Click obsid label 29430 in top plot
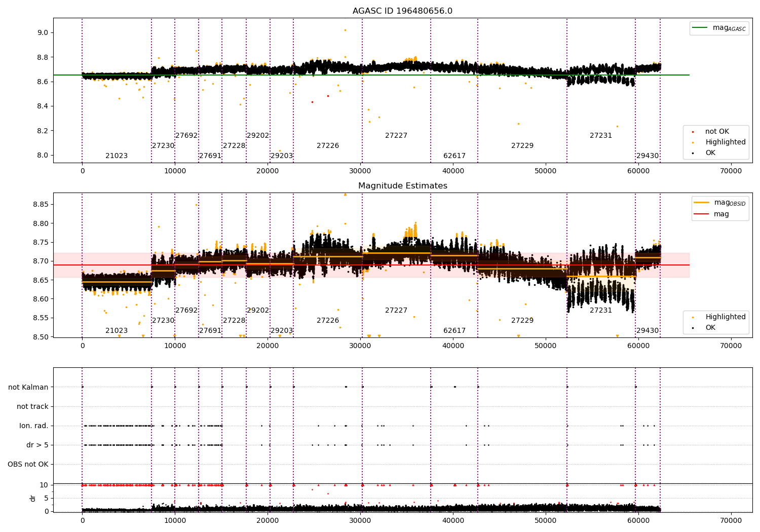The image size is (760, 532). [648, 156]
